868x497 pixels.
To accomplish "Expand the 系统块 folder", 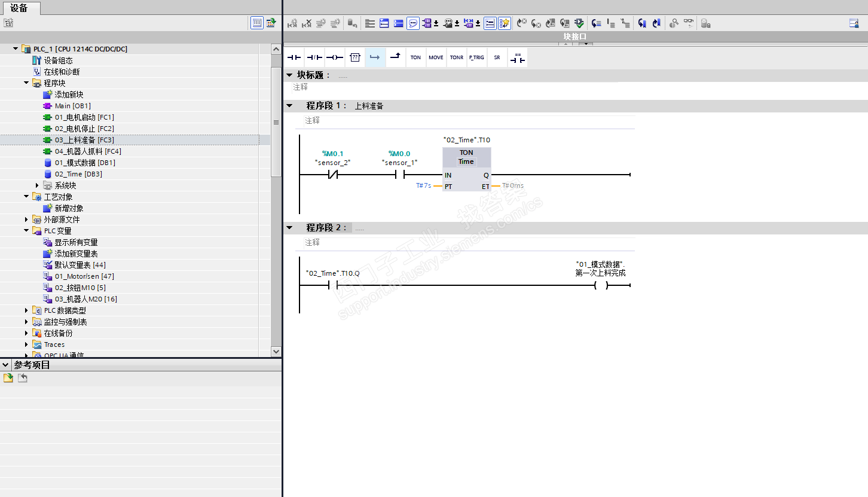I will pyautogui.click(x=37, y=185).
